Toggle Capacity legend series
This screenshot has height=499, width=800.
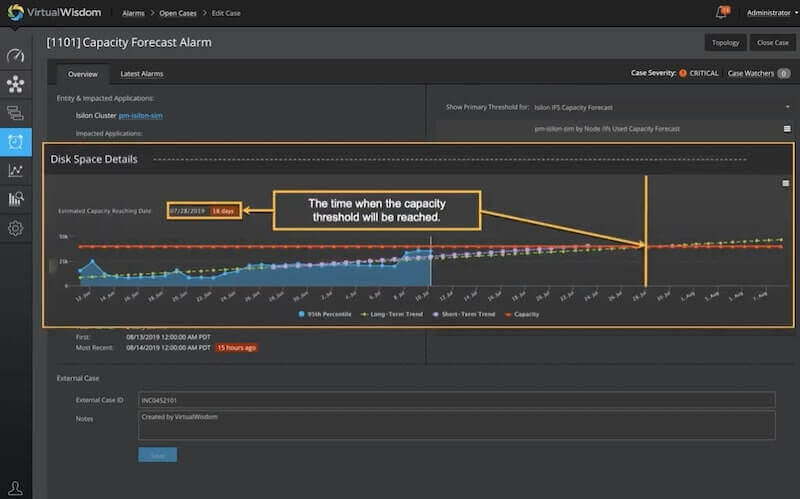tap(522, 314)
